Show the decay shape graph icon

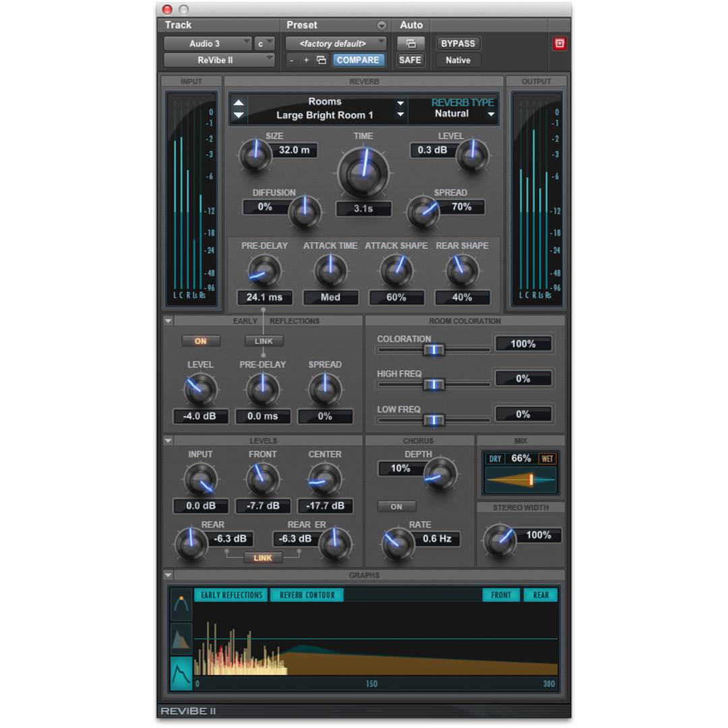click(181, 638)
